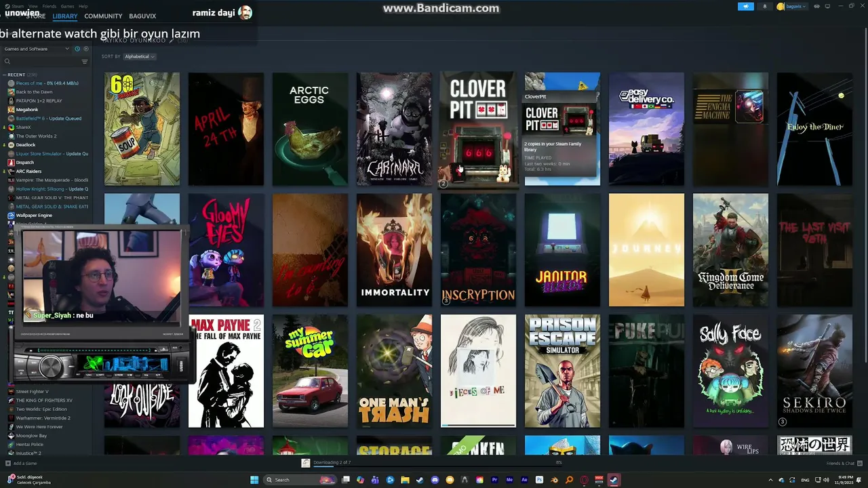Click the Steam announcements megaphone button
The image size is (868, 488).
coord(746,6)
